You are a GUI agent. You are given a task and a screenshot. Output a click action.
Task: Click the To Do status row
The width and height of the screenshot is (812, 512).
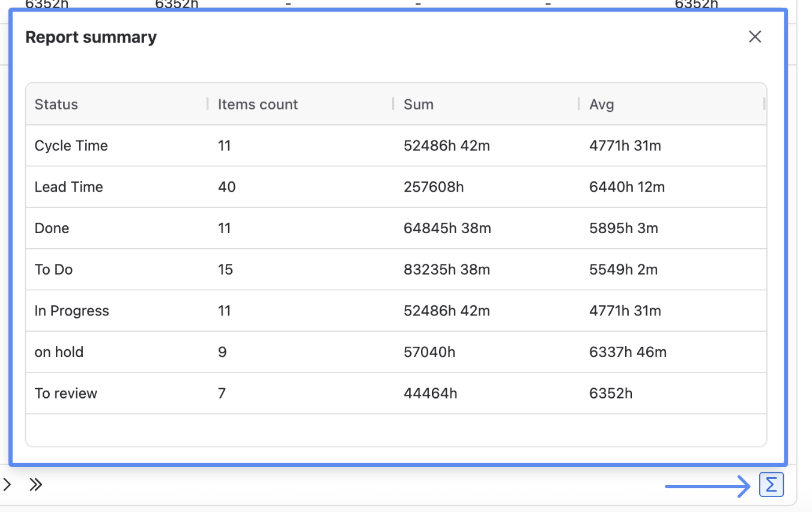coord(53,270)
